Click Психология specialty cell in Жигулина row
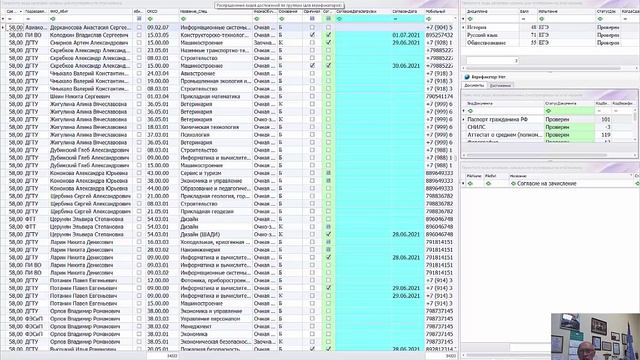Viewport: 640px width, 360px height. [216, 135]
